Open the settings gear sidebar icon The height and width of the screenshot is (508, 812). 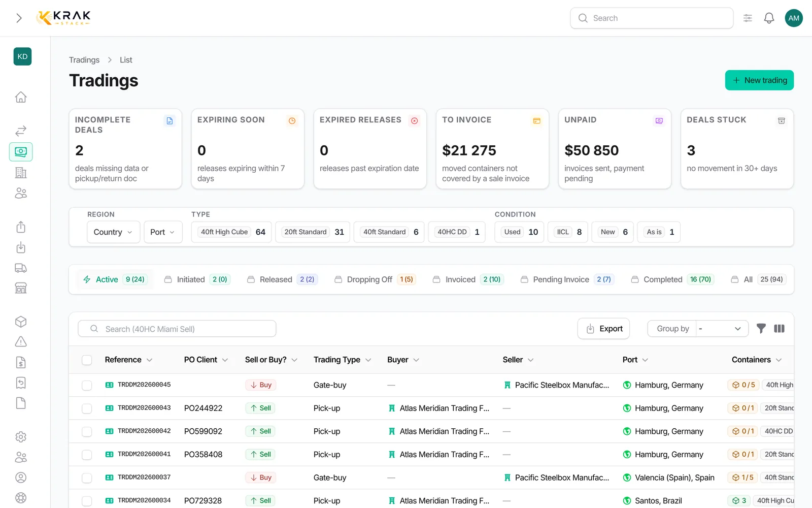tap(21, 437)
